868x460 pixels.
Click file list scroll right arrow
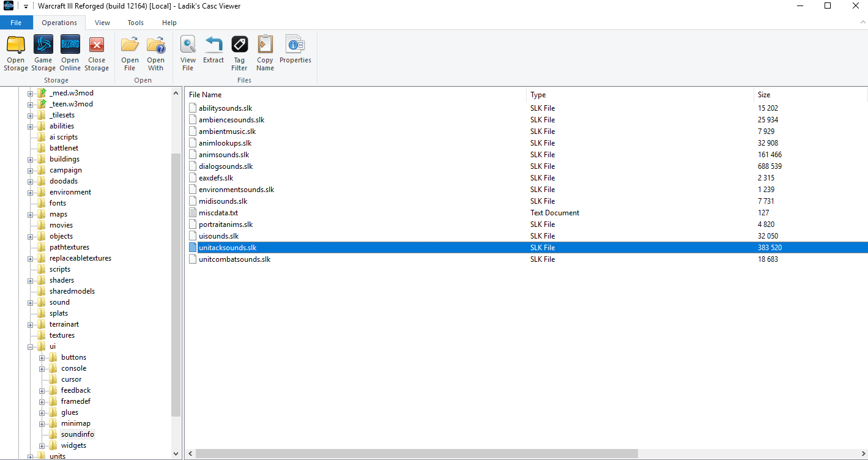point(862,454)
